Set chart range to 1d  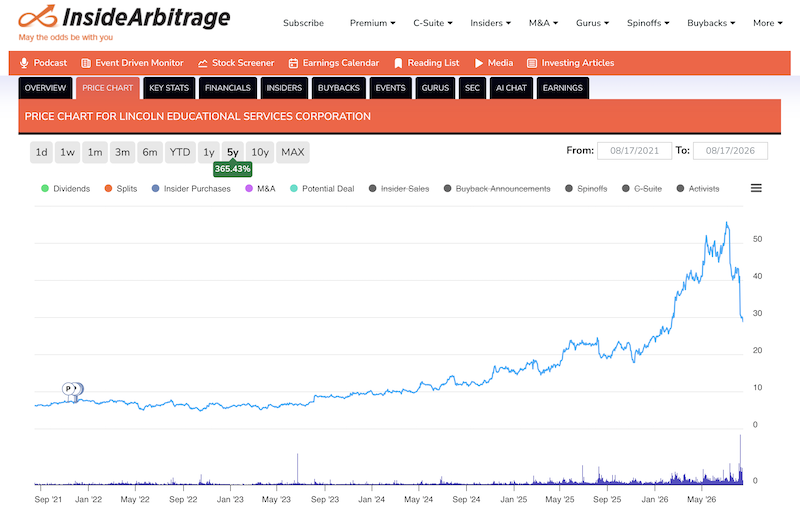click(x=41, y=152)
